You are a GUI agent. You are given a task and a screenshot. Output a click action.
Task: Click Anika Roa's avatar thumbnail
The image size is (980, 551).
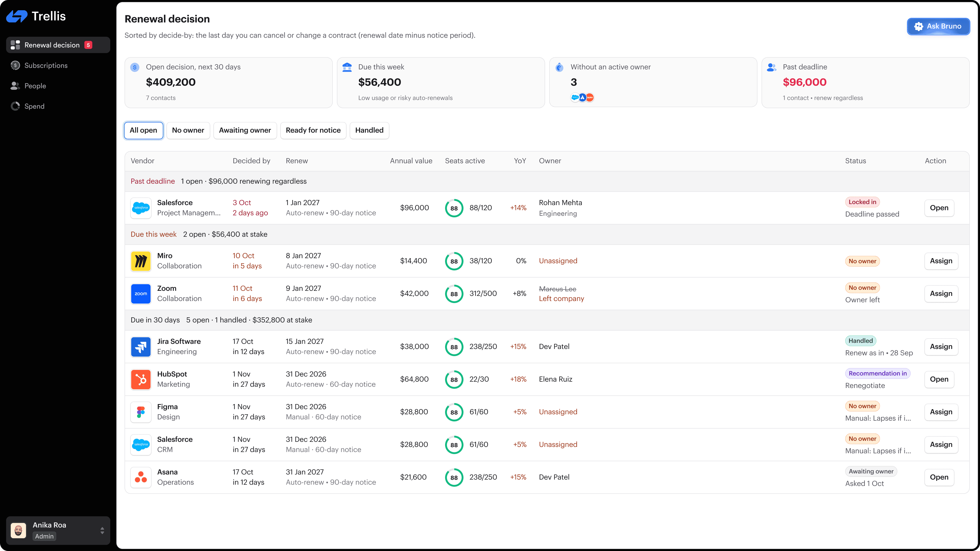(x=18, y=531)
